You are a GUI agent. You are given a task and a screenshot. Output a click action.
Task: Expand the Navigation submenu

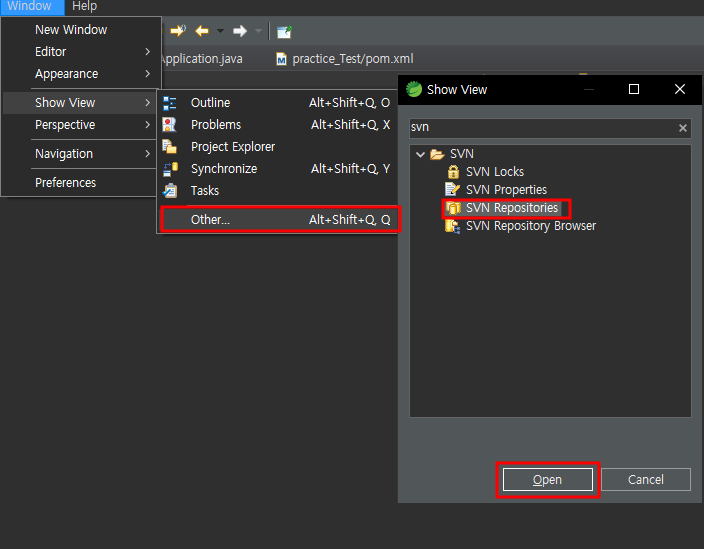click(x=147, y=154)
